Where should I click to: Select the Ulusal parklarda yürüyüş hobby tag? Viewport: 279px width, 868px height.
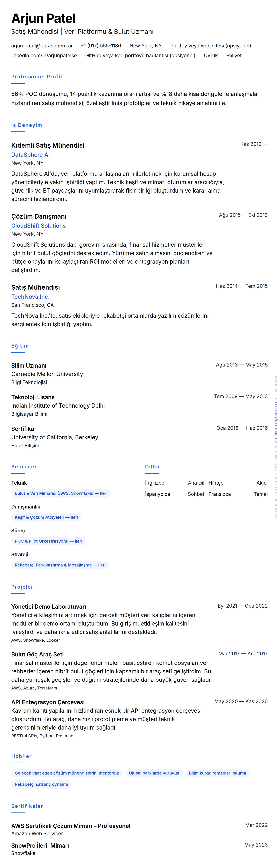(x=154, y=773)
